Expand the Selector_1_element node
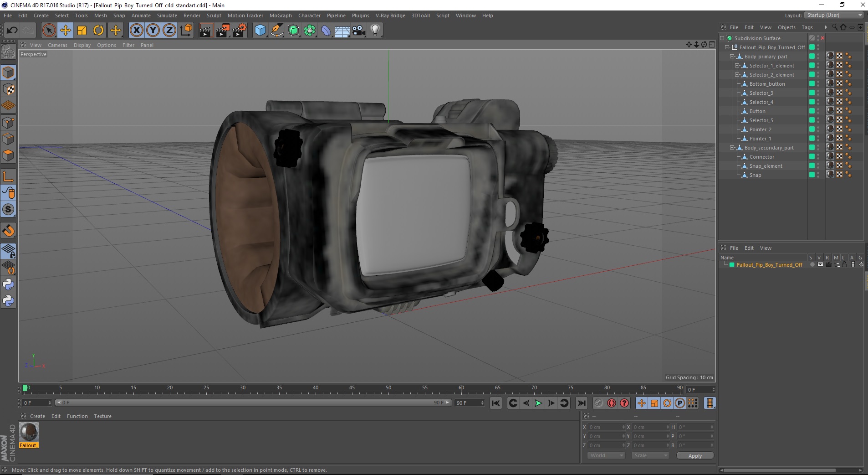The height and width of the screenshot is (475, 868). point(737,66)
